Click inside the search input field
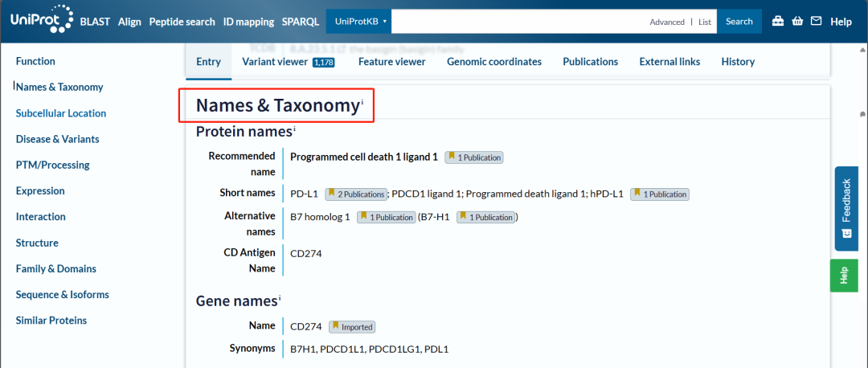The height and width of the screenshot is (368, 868). (x=514, y=22)
